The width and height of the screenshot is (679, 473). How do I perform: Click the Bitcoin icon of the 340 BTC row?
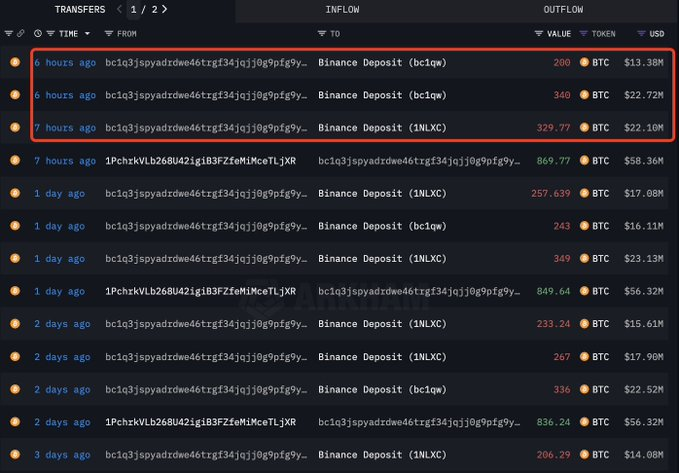tap(15, 95)
